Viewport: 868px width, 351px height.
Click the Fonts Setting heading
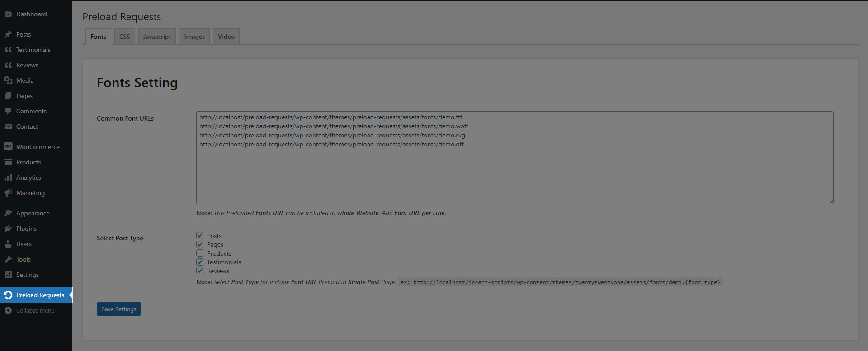coord(137,83)
